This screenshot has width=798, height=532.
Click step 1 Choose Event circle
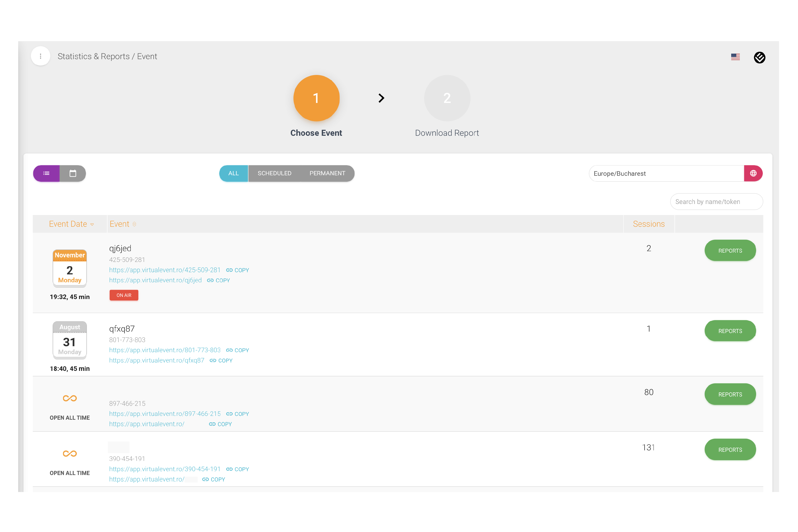(316, 98)
